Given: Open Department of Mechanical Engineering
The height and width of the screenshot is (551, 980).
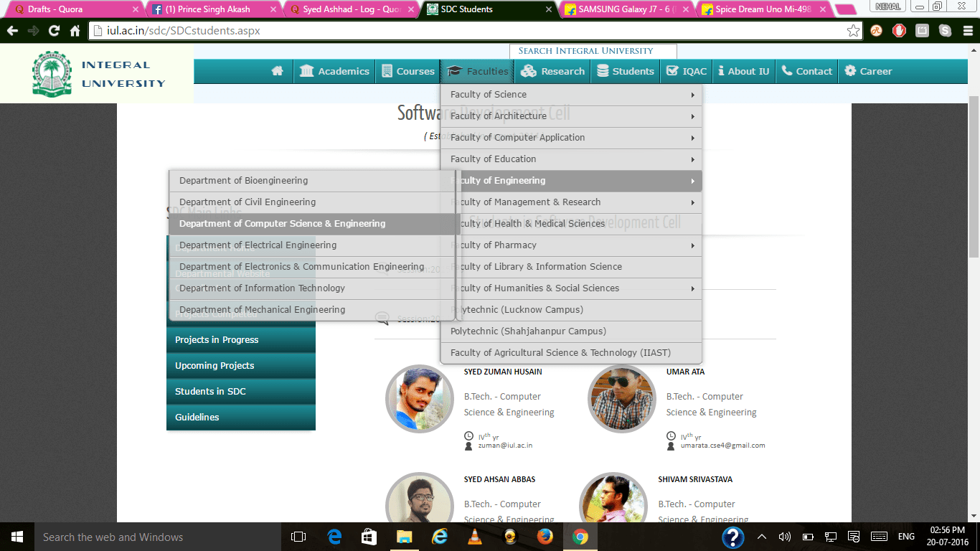Looking at the screenshot, I should [314, 310].
